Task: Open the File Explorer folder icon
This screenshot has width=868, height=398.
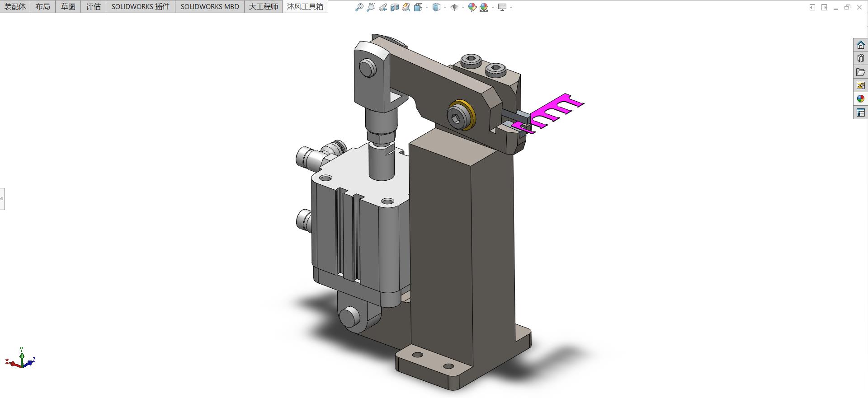Action: coord(861,72)
